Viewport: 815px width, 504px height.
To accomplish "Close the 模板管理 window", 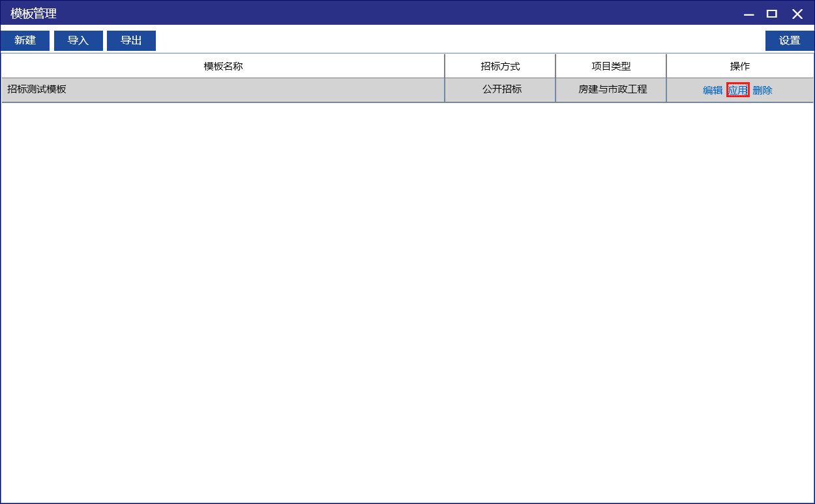I will click(x=797, y=14).
